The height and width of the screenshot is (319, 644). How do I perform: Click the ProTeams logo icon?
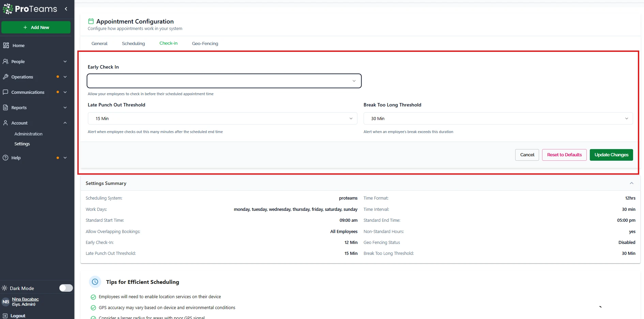click(x=8, y=9)
